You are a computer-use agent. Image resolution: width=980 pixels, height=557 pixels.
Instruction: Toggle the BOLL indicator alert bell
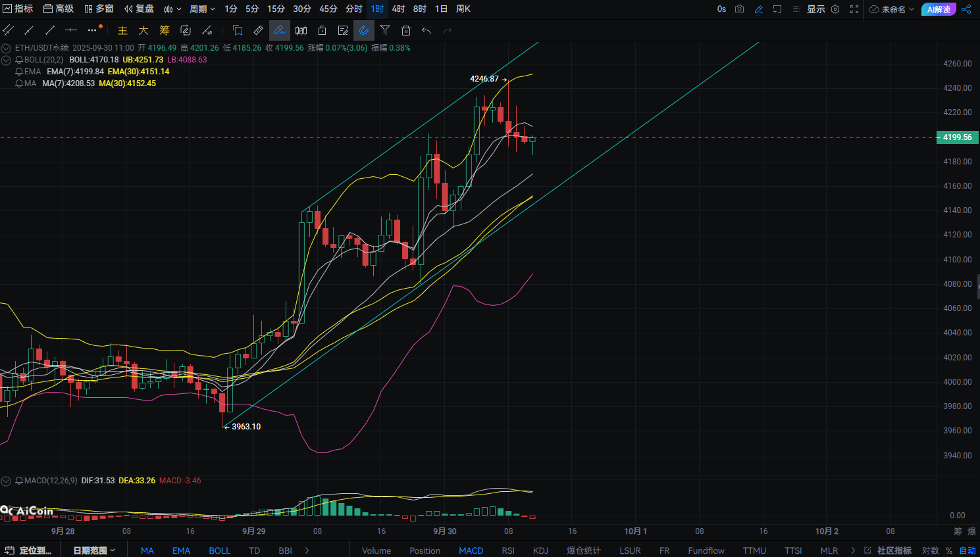[19, 60]
